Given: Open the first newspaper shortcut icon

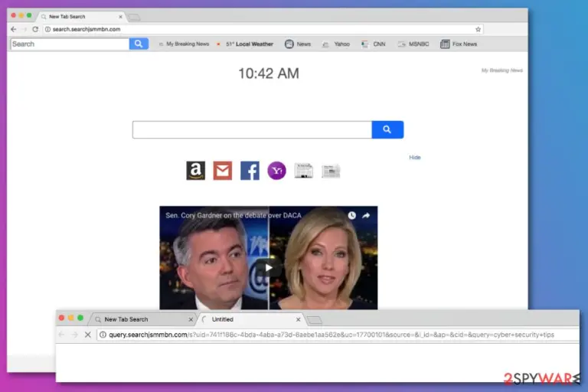Looking at the screenshot, I should (304, 171).
